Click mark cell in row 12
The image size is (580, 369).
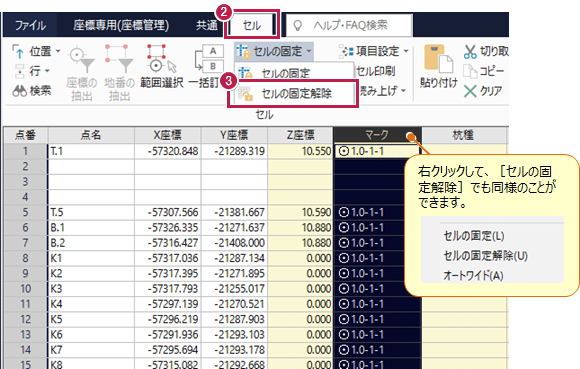377,319
